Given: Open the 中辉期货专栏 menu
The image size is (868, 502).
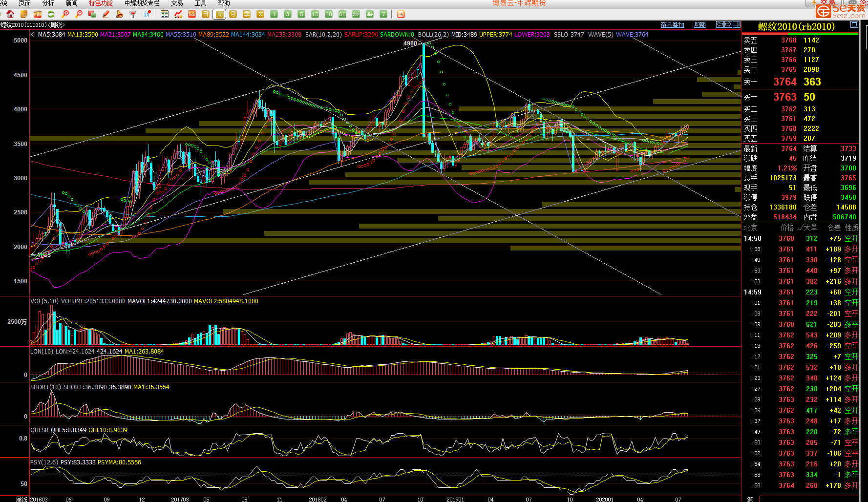Looking at the screenshot, I should point(142,3).
